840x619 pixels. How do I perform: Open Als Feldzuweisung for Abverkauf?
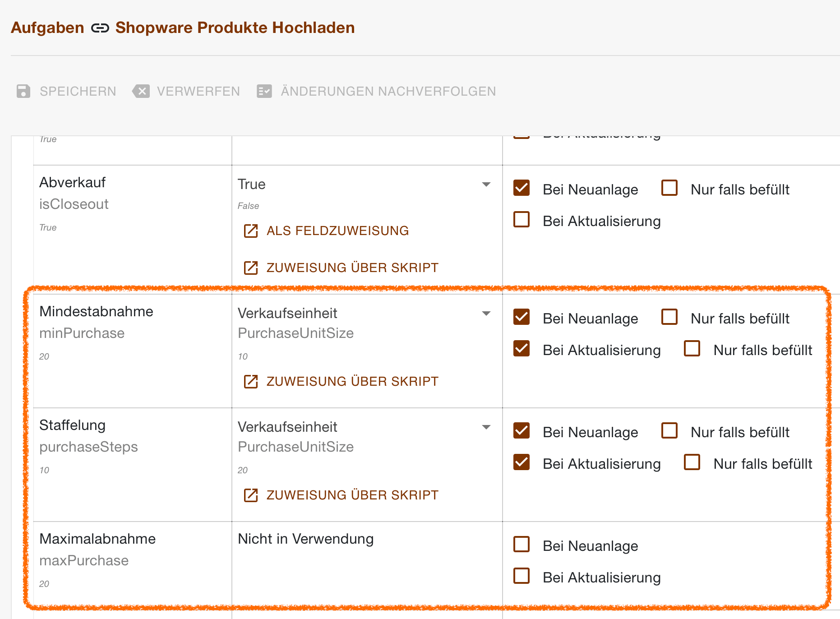point(338,231)
